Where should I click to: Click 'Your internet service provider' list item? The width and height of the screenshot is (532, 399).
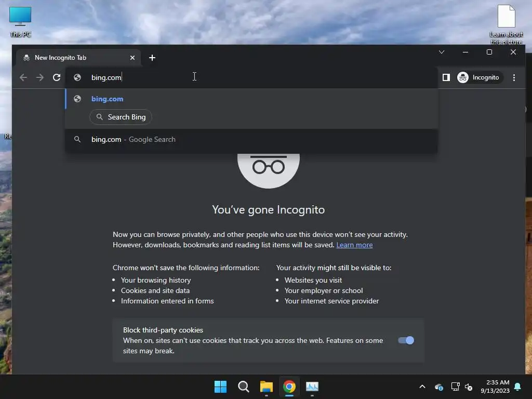[331, 301]
